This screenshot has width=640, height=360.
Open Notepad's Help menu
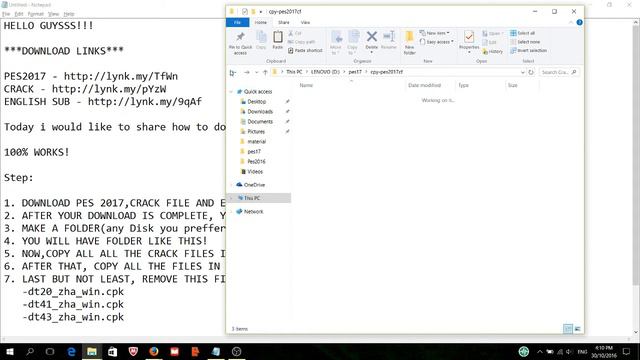(x=69, y=14)
